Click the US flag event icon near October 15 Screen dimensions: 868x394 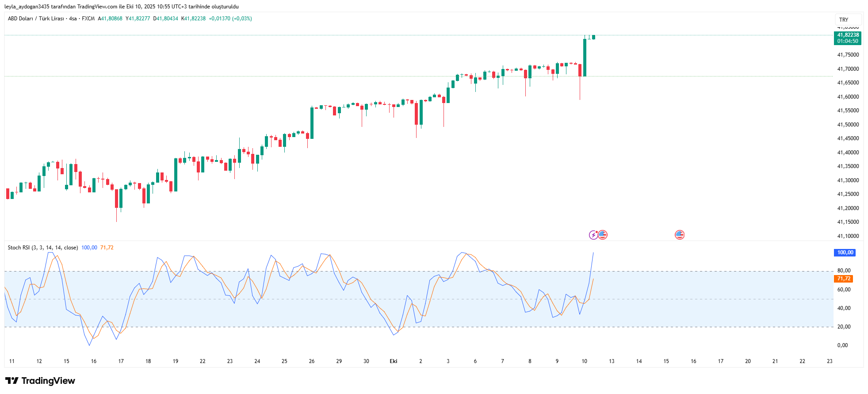[x=680, y=235]
